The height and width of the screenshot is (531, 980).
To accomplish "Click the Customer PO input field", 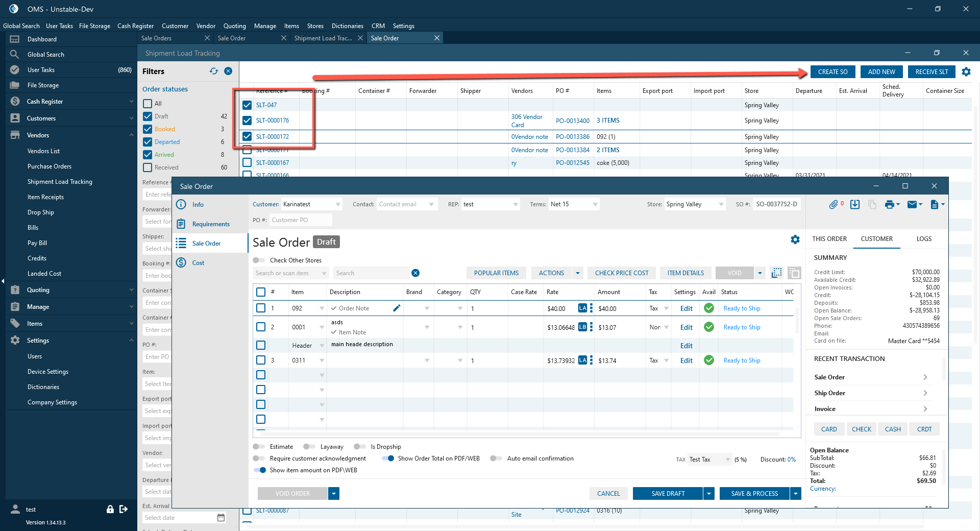I will pos(300,220).
